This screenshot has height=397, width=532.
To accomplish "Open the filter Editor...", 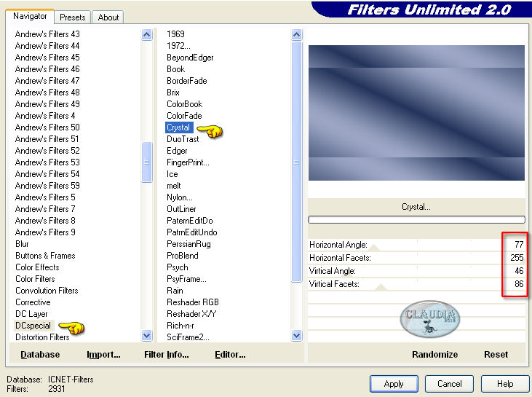I will coord(230,355).
